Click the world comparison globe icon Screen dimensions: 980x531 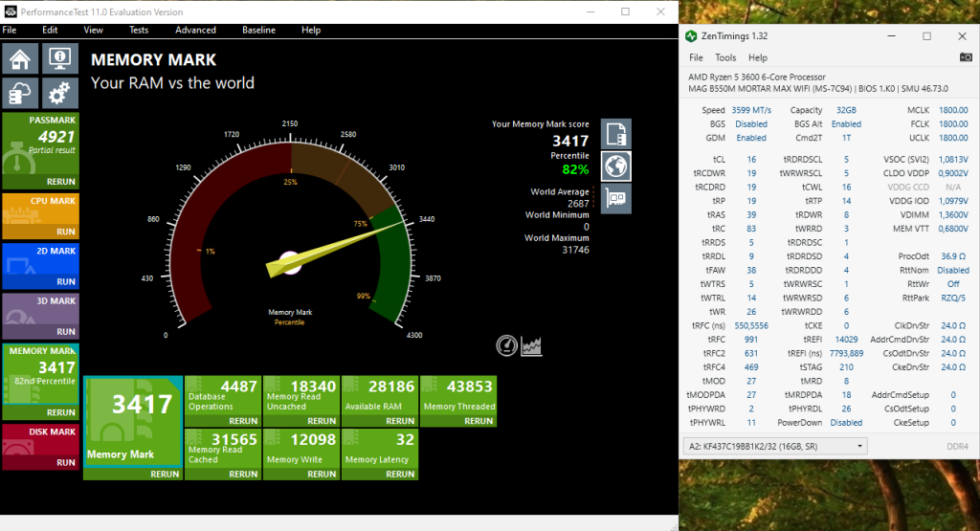click(616, 166)
